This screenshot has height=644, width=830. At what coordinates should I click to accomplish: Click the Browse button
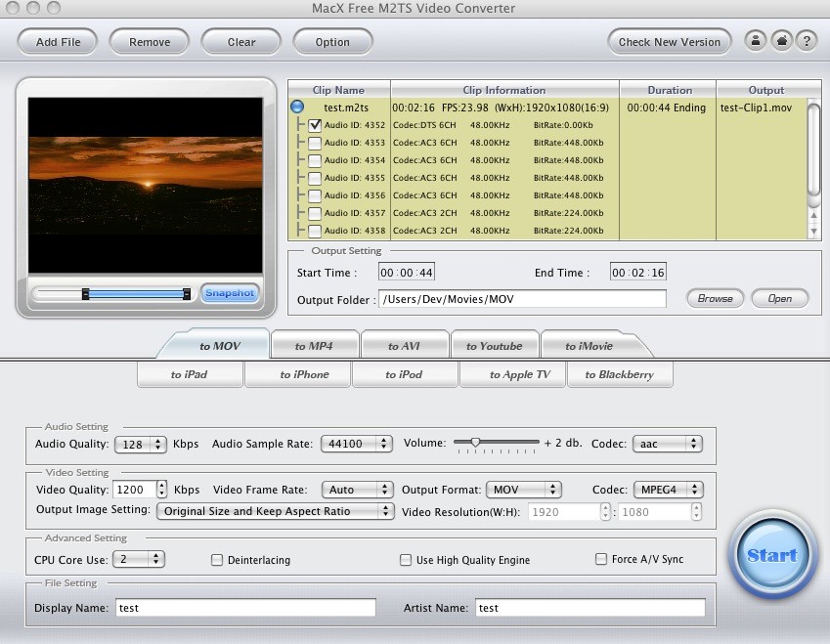(716, 298)
